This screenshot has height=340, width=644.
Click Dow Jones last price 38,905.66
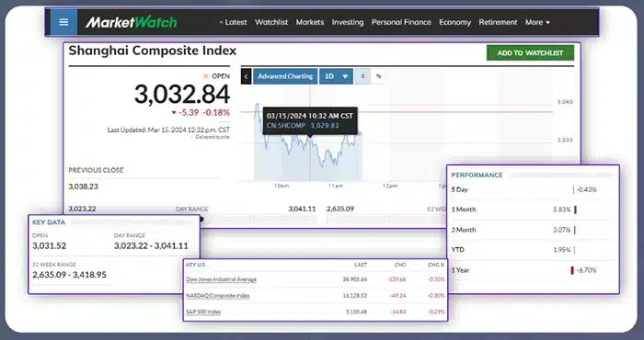click(355, 279)
